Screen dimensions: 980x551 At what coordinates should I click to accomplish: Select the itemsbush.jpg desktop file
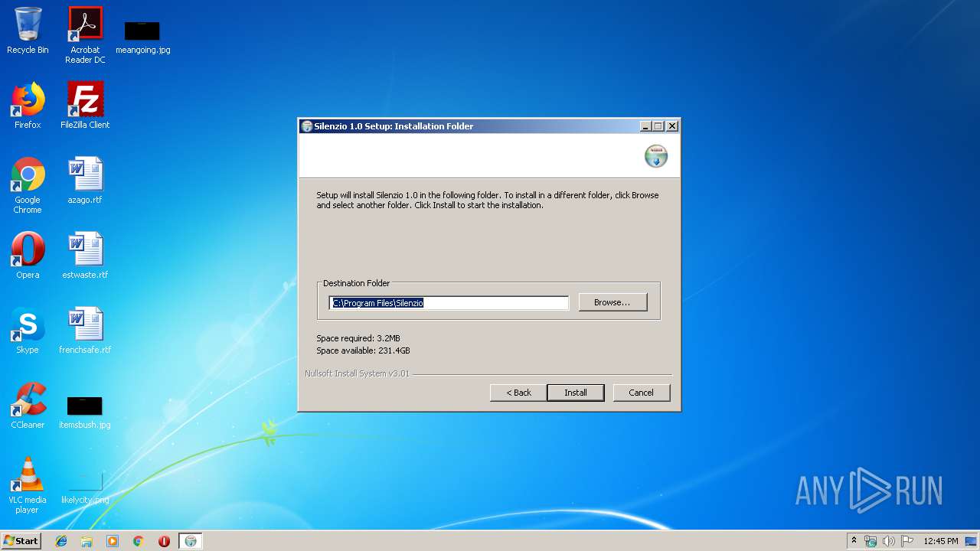85,412
